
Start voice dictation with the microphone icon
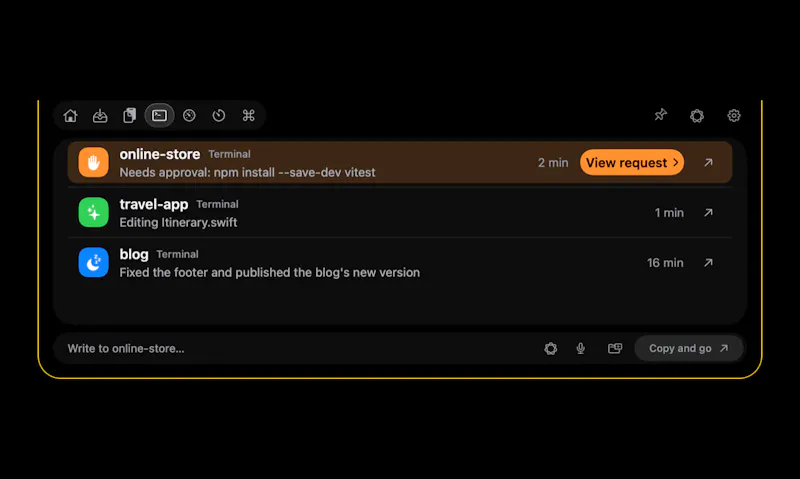[x=581, y=348]
